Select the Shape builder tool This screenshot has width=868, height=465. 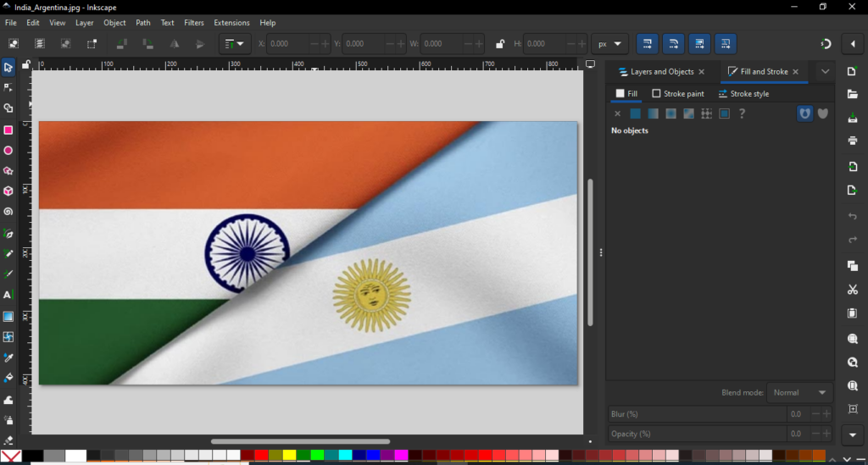click(x=8, y=108)
